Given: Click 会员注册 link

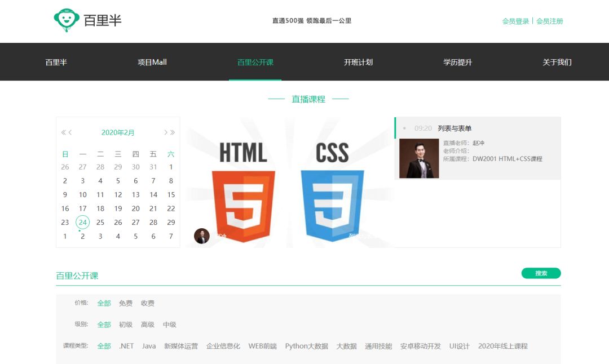Looking at the screenshot, I should 550,21.
